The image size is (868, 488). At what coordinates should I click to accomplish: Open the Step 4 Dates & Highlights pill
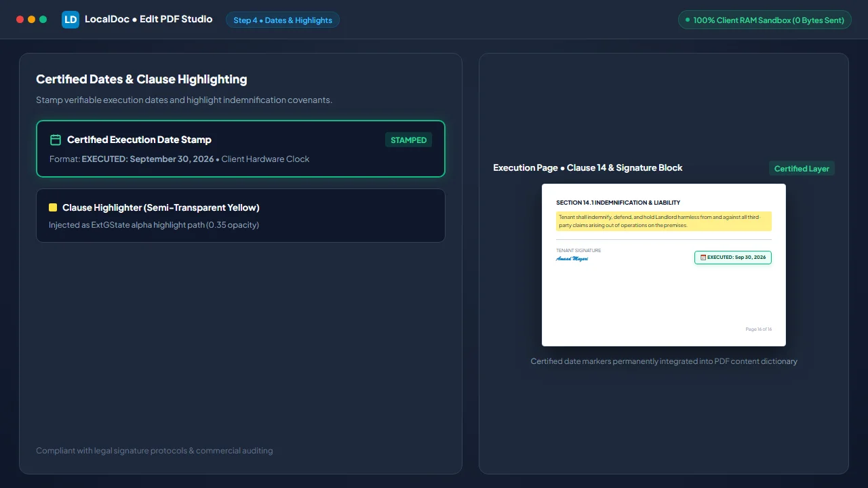(283, 20)
